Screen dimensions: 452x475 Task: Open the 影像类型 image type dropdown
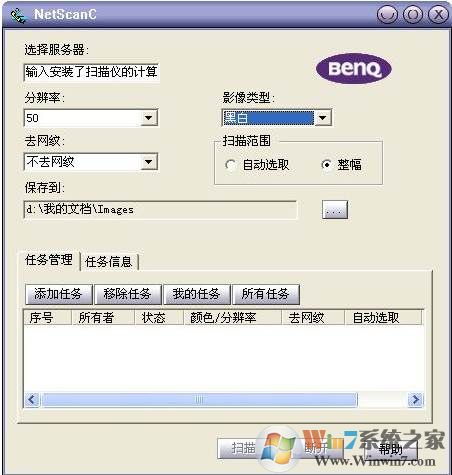[323, 118]
